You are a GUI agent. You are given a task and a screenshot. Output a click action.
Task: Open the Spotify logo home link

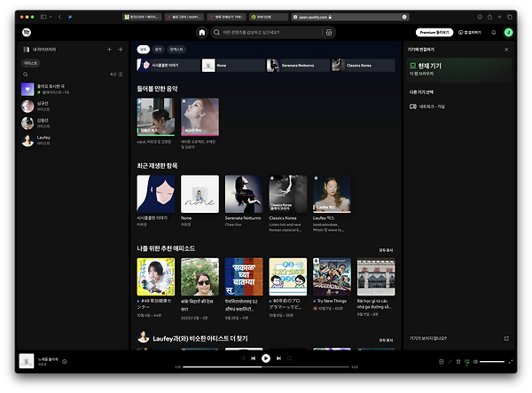(27, 32)
